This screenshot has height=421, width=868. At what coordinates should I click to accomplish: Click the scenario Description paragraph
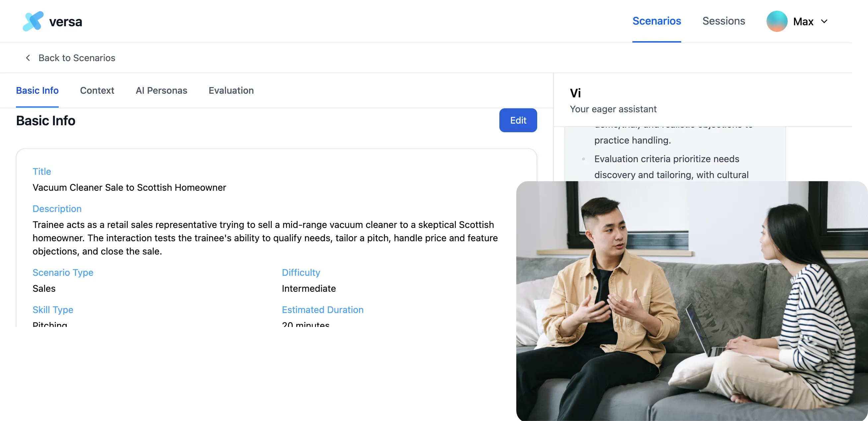[265, 238]
